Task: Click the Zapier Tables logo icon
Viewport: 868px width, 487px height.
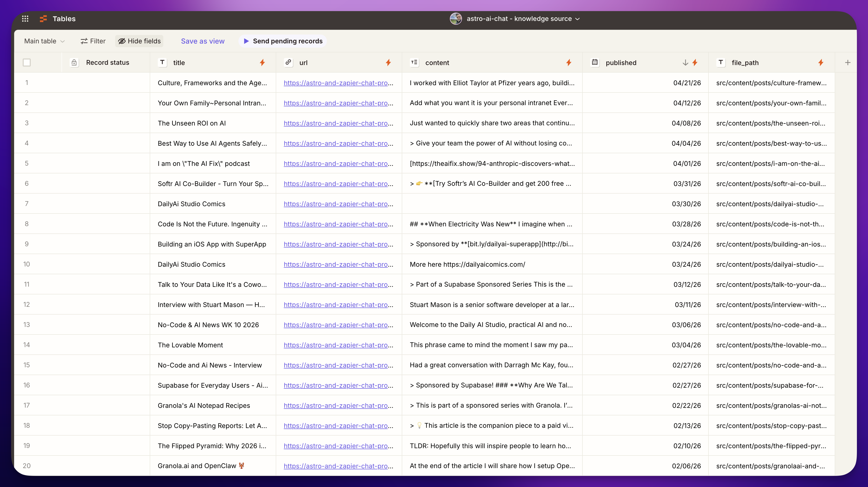Action: click(43, 19)
